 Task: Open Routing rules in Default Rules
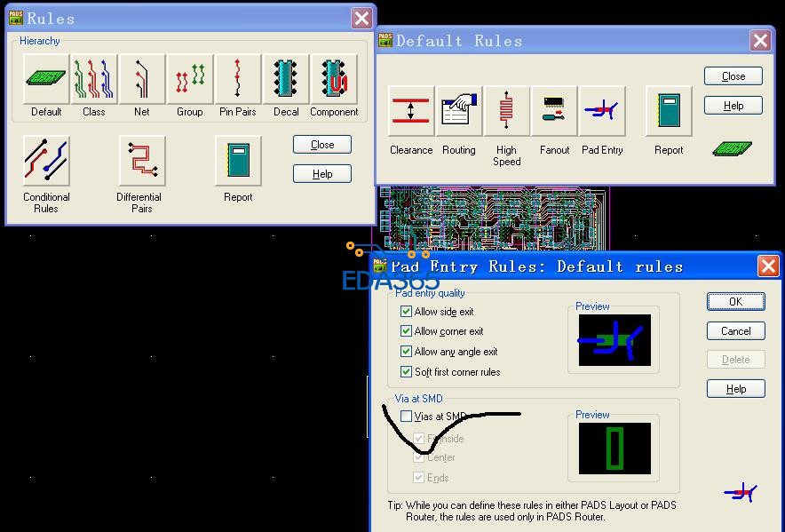pyautogui.click(x=458, y=111)
